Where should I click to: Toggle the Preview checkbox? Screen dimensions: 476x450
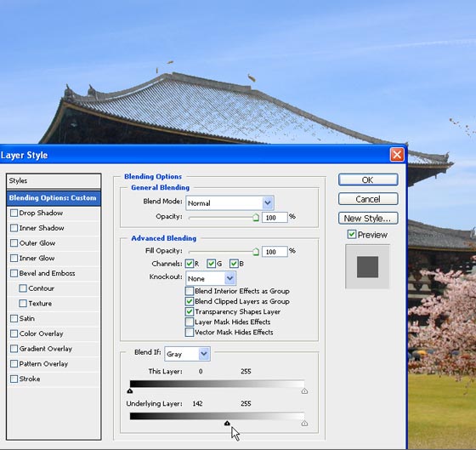point(352,234)
